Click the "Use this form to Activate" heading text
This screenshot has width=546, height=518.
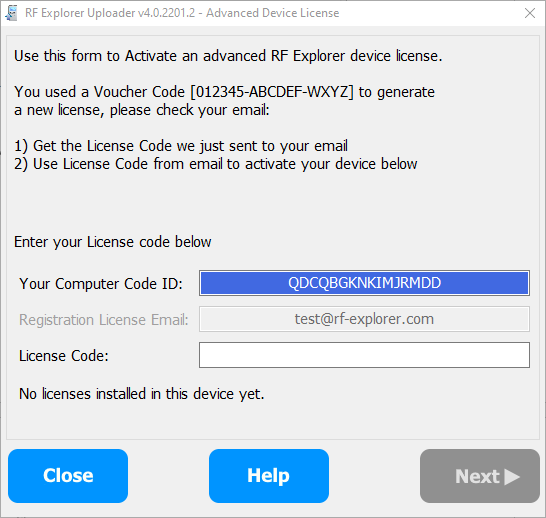(228, 56)
